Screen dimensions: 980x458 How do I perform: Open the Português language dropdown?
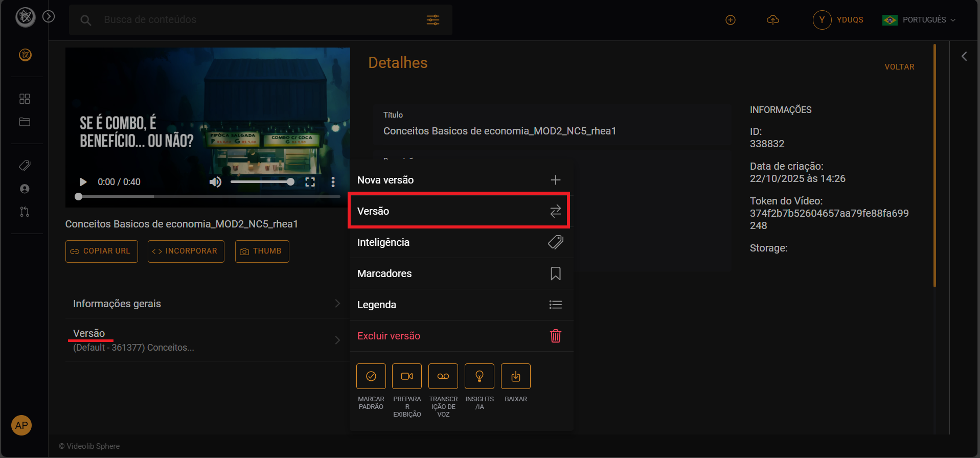[x=919, y=20]
